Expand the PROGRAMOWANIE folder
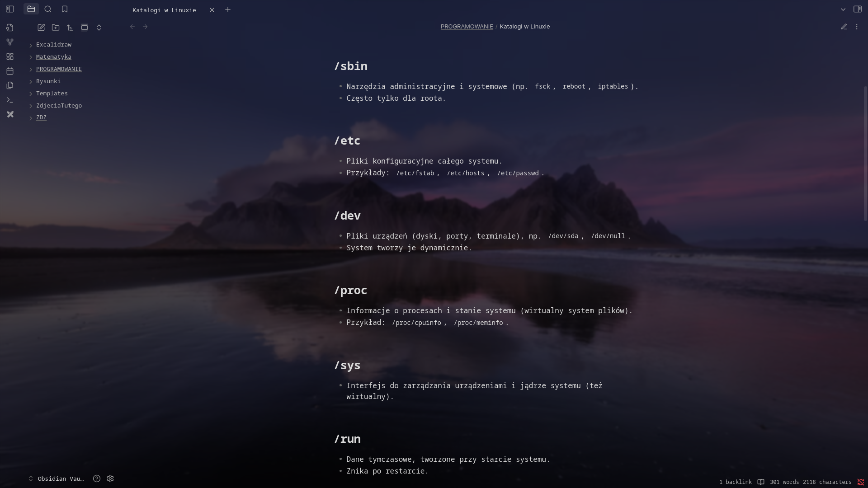 (59, 69)
